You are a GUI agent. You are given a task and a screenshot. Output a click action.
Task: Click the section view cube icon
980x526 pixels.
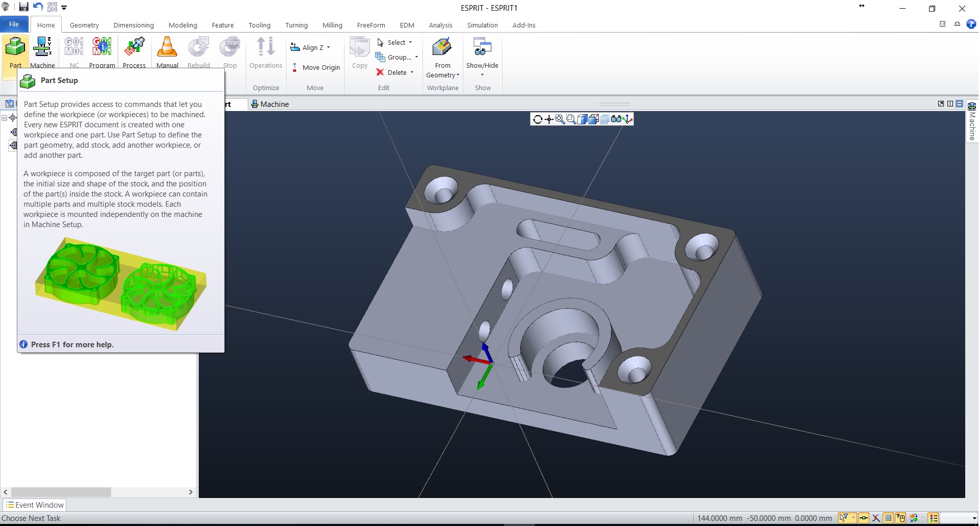coord(594,119)
